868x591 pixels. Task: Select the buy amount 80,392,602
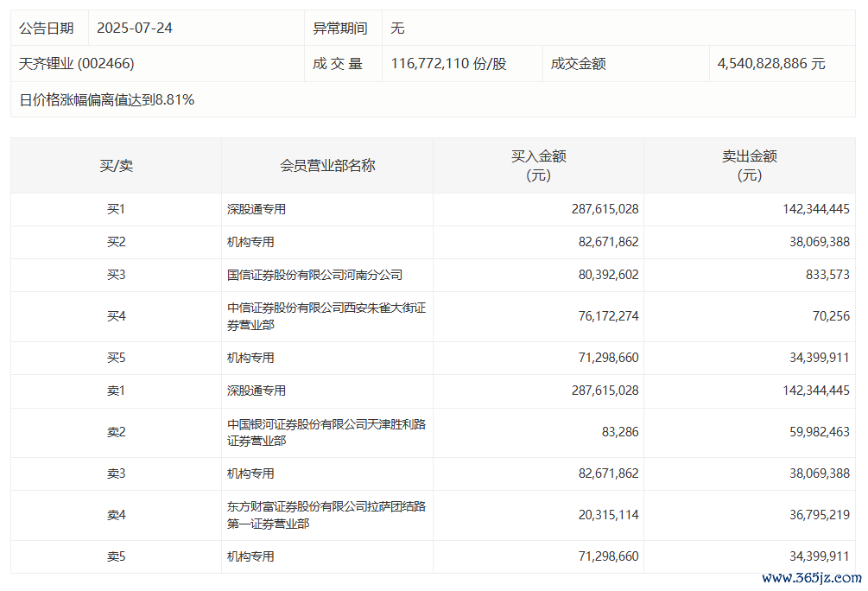(605, 275)
